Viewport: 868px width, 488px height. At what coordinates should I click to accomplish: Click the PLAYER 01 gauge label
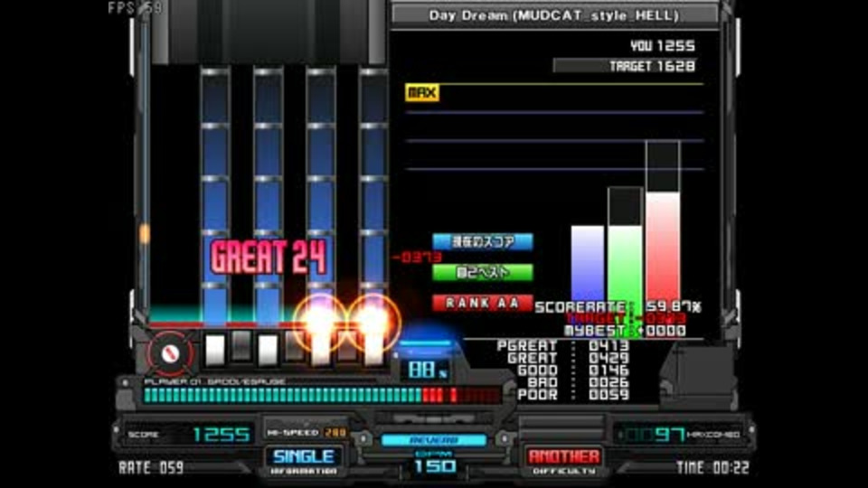215,381
